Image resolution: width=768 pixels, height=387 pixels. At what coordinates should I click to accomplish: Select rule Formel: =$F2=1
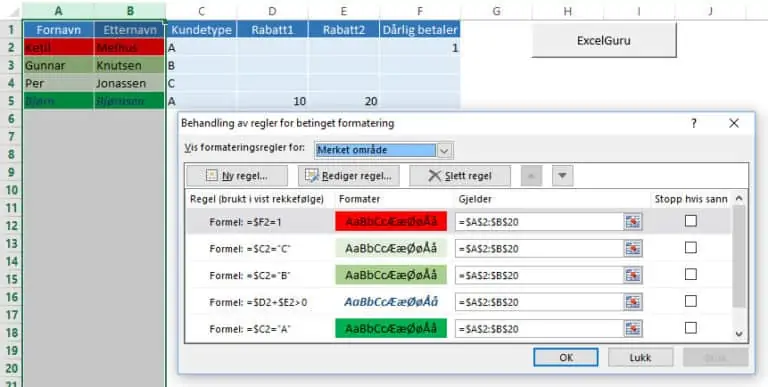click(245, 222)
